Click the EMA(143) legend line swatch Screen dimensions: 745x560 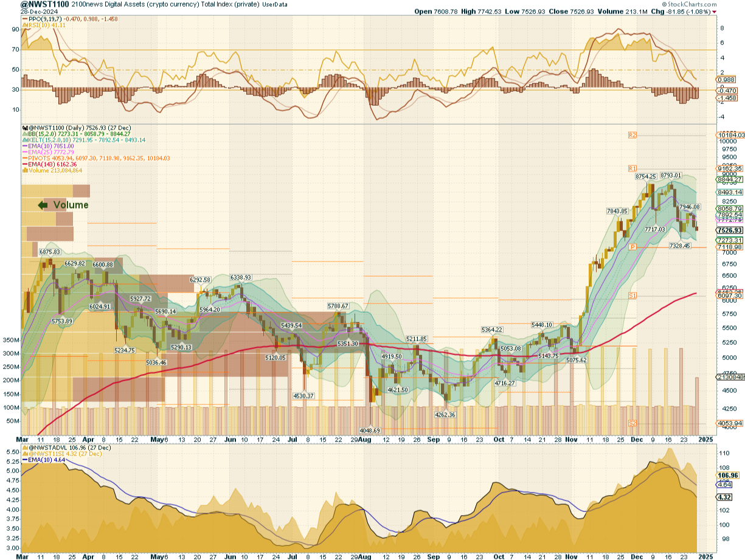pyautogui.click(x=26, y=164)
